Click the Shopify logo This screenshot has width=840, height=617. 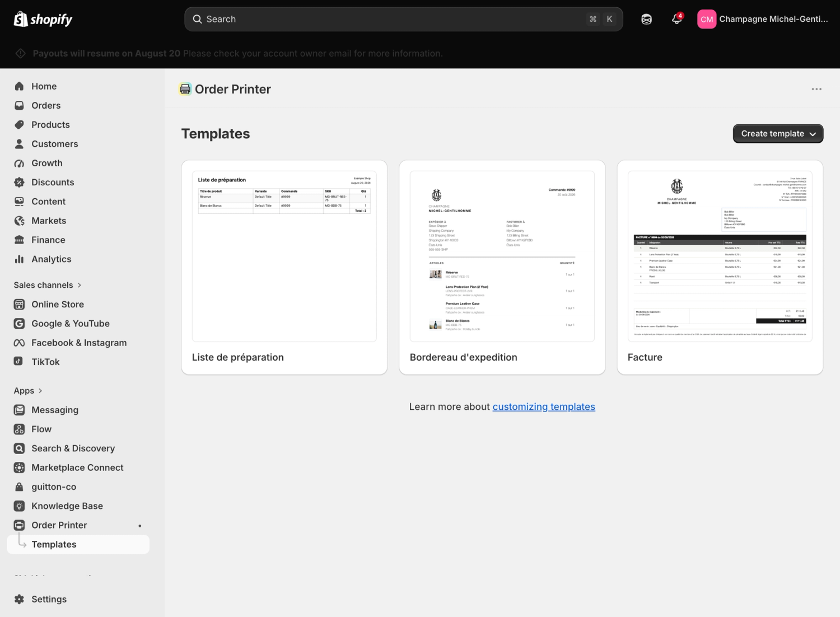(x=43, y=19)
